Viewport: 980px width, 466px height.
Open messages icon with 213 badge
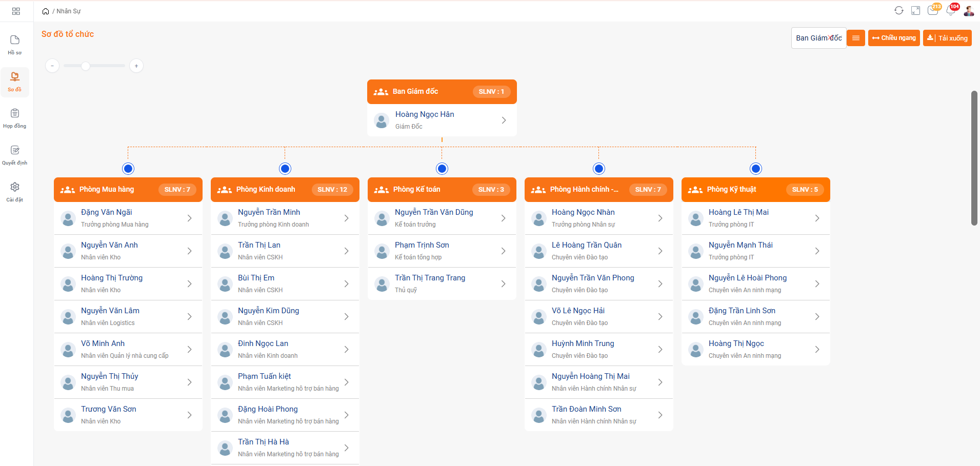(x=933, y=11)
